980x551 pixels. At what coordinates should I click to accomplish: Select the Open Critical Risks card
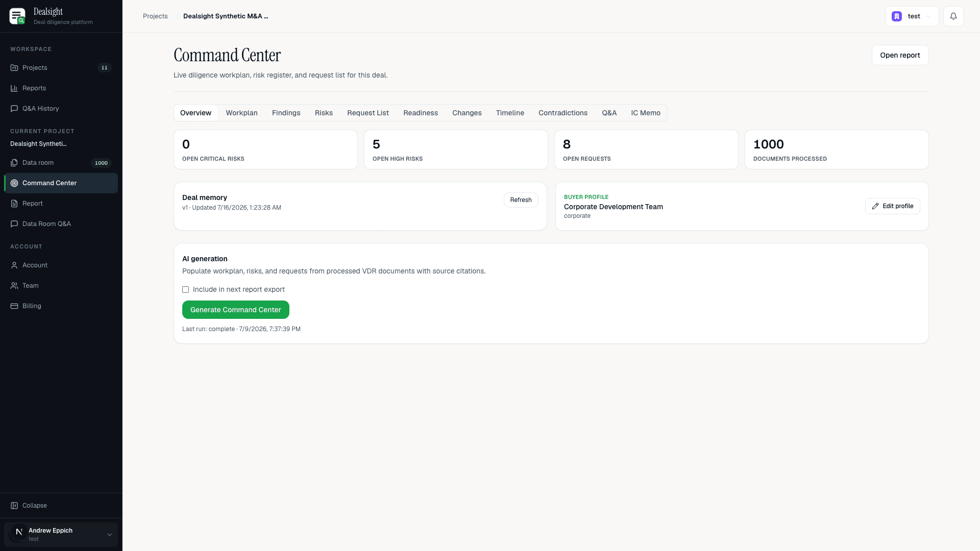pos(265,149)
